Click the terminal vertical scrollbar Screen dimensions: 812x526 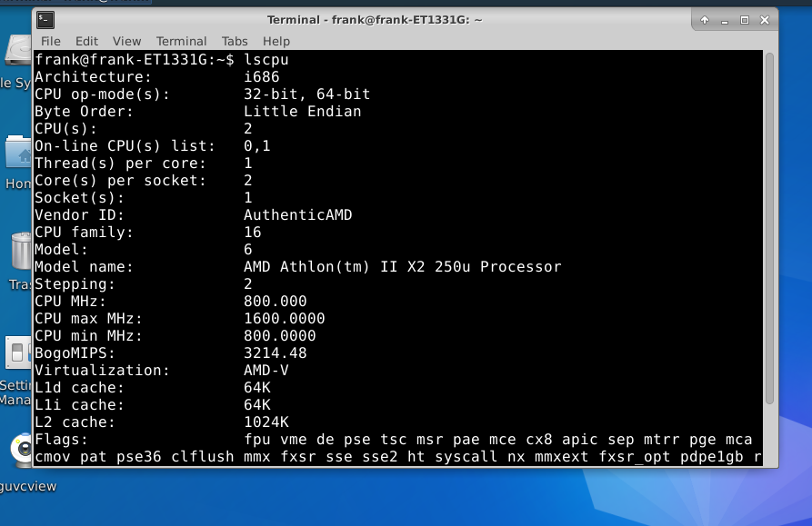pos(769,228)
